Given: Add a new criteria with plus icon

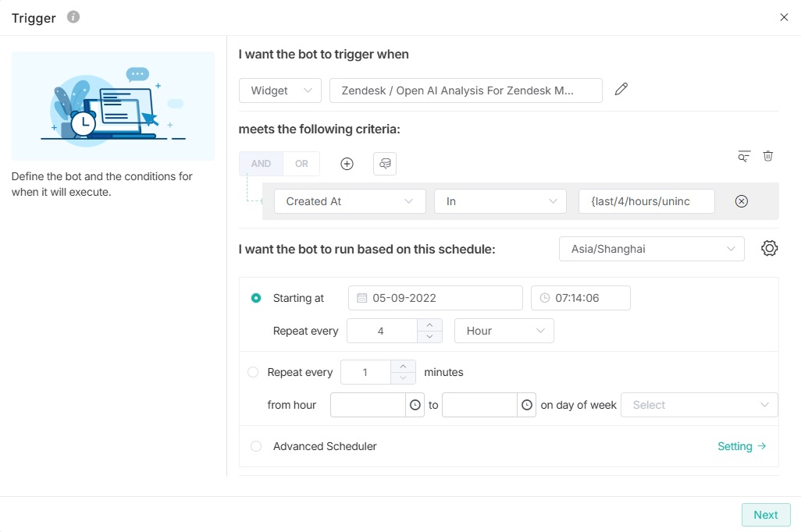Looking at the screenshot, I should (x=347, y=164).
